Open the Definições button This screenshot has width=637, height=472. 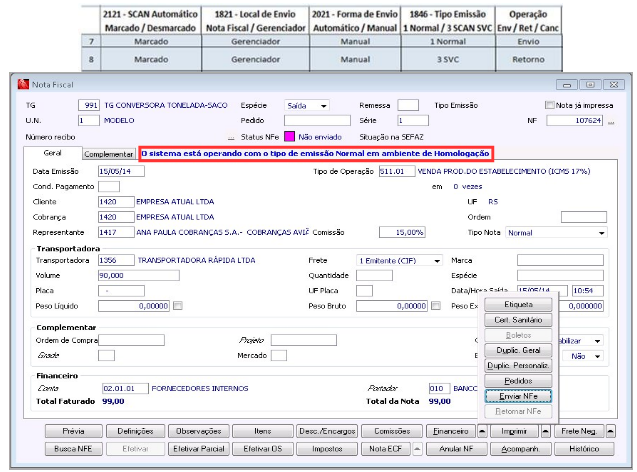(135, 431)
